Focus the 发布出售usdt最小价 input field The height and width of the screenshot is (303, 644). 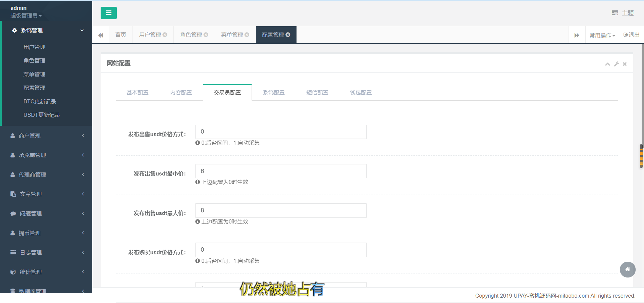[x=280, y=171]
